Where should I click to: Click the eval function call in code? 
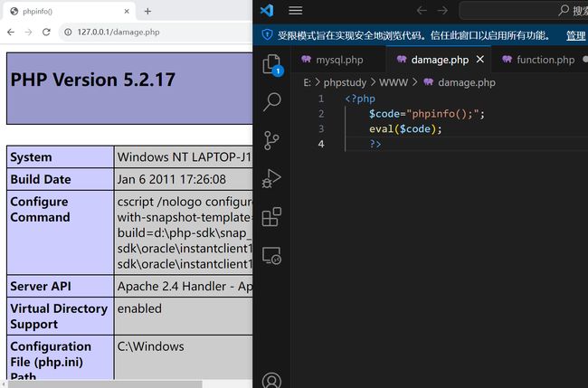coord(381,128)
